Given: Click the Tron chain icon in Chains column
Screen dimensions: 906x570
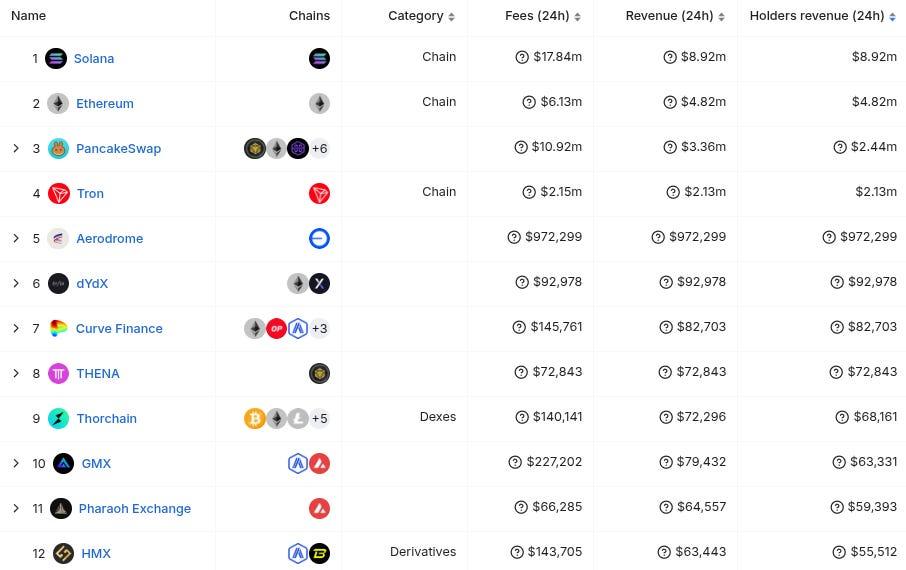Looking at the screenshot, I should pyautogui.click(x=320, y=194).
